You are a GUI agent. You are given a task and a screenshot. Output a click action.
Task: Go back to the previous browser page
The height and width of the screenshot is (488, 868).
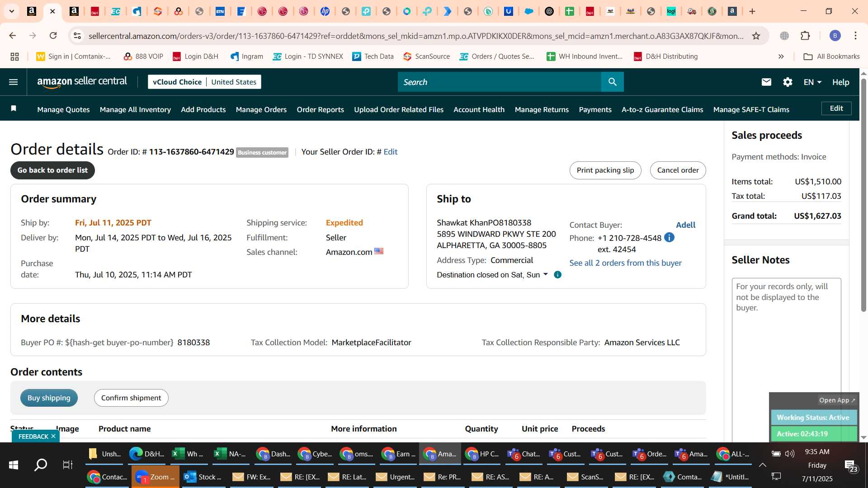(13, 36)
